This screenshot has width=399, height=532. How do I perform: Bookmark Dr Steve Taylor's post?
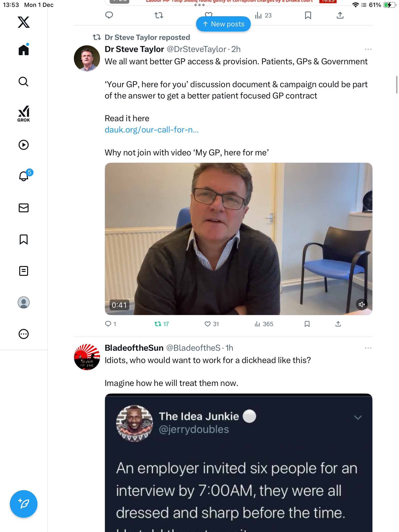coord(307,324)
